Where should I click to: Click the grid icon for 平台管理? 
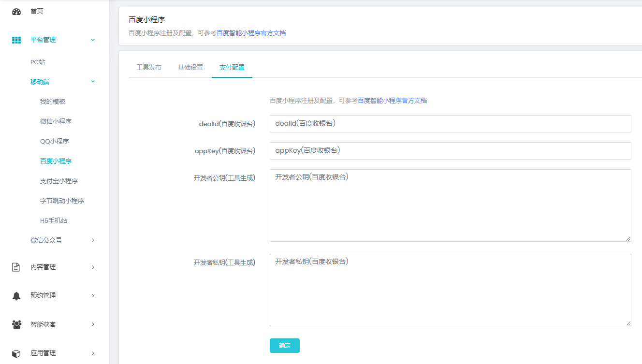tap(16, 40)
